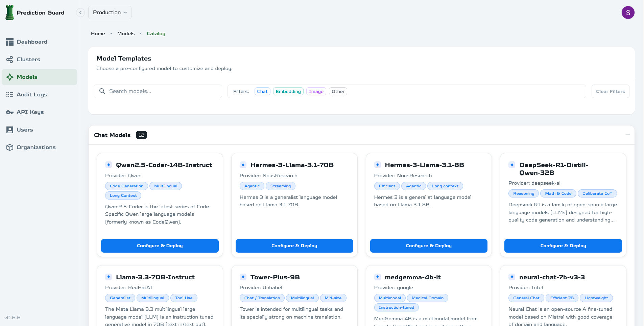The height and width of the screenshot is (326, 644).
Task: Click the search magnifier icon
Action: pyautogui.click(x=102, y=91)
